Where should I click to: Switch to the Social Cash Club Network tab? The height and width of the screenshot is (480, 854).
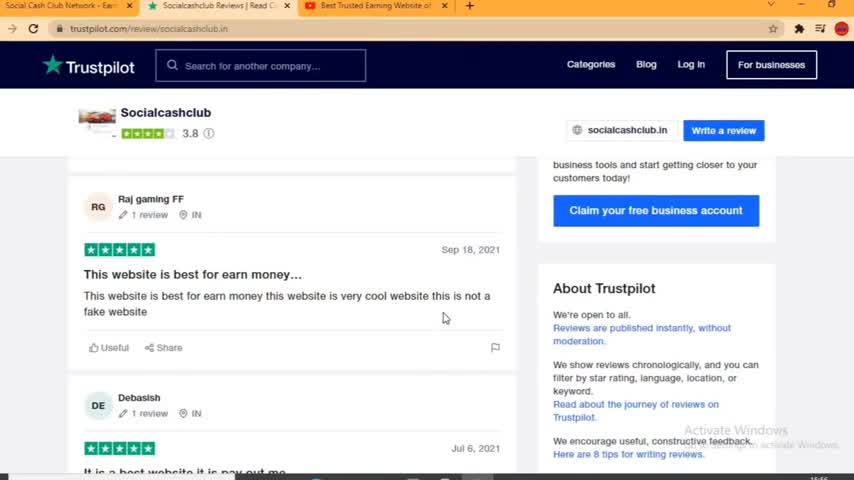click(x=60, y=5)
